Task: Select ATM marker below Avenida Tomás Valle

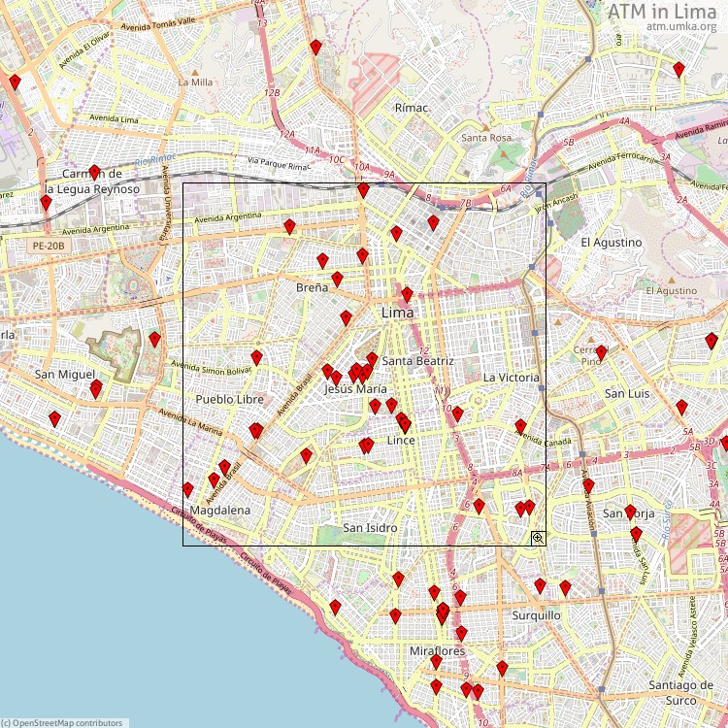Action: point(315,47)
